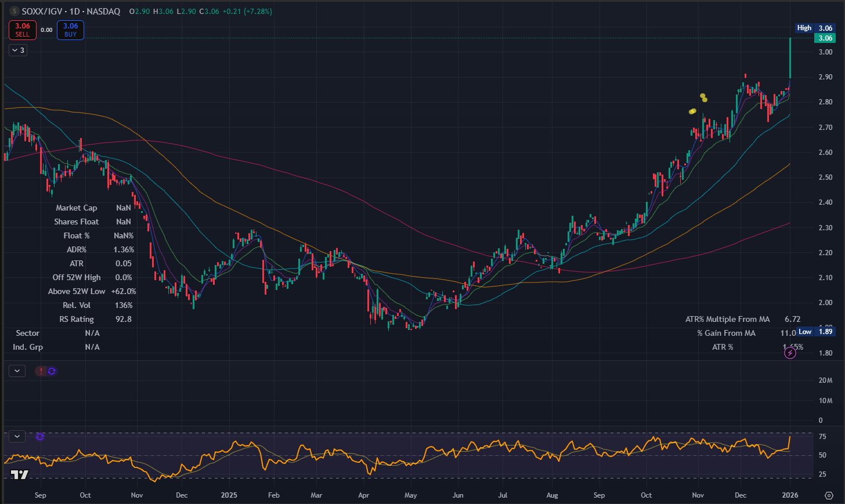Collapse the RSI pane legend chevron
Screen dimensions: 845x504
click(17, 436)
